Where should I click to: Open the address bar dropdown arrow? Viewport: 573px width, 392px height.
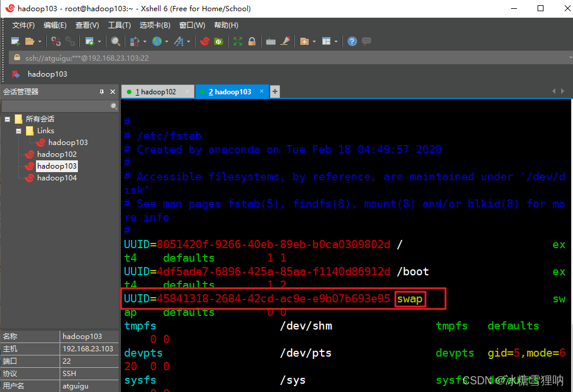[x=570, y=58]
